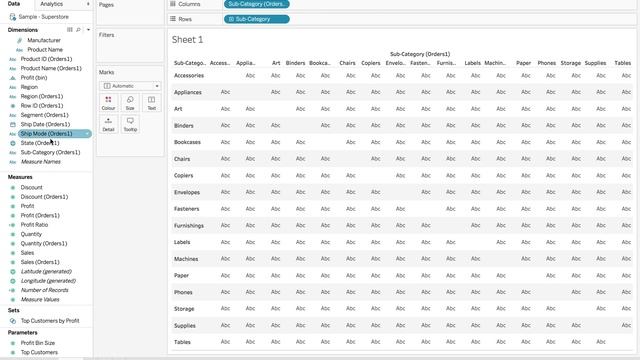Screen dimensions: 640x360
Task: Click the calendar icon beside Ship Date (Orders1)
Action: pyautogui.click(x=13, y=124)
